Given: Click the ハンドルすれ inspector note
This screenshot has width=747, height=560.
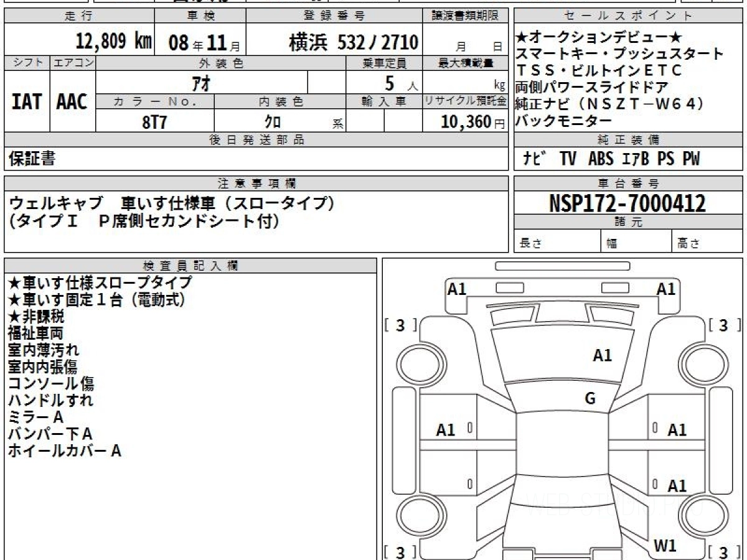Looking at the screenshot, I should (x=51, y=400).
